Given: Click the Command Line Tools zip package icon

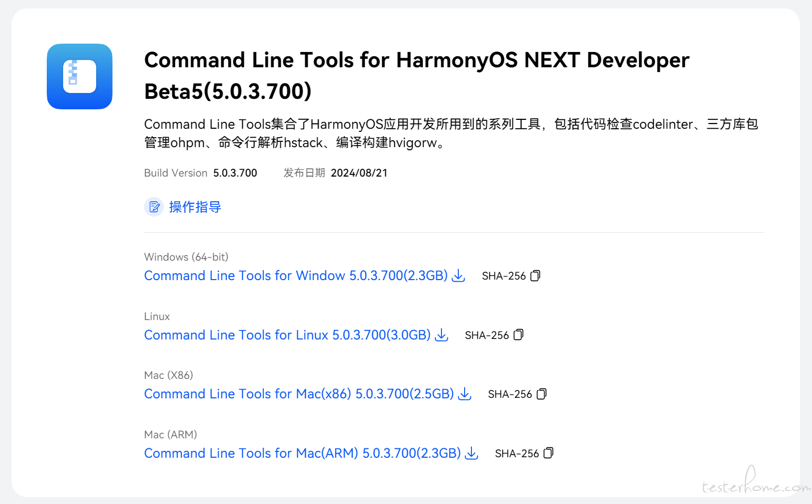Looking at the screenshot, I should pyautogui.click(x=79, y=76).
